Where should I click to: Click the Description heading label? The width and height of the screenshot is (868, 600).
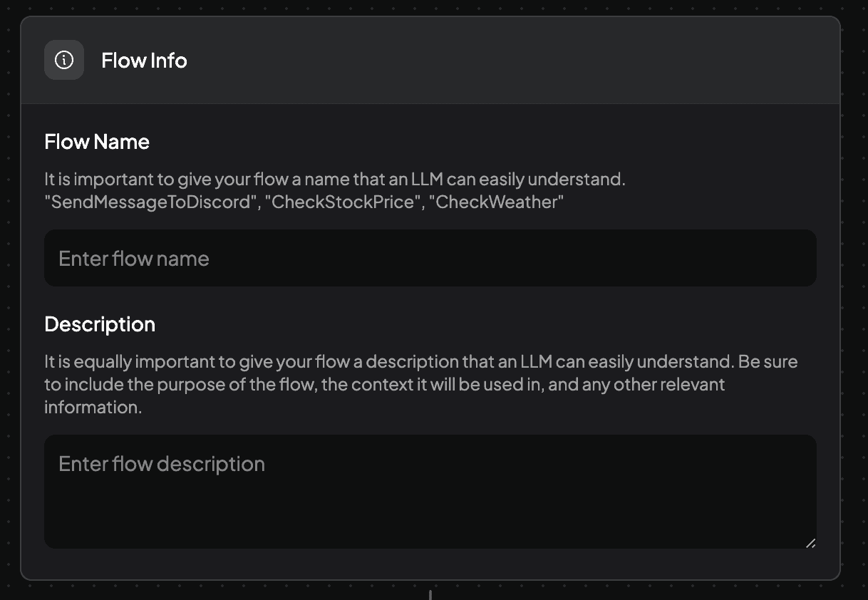[100, 324]
